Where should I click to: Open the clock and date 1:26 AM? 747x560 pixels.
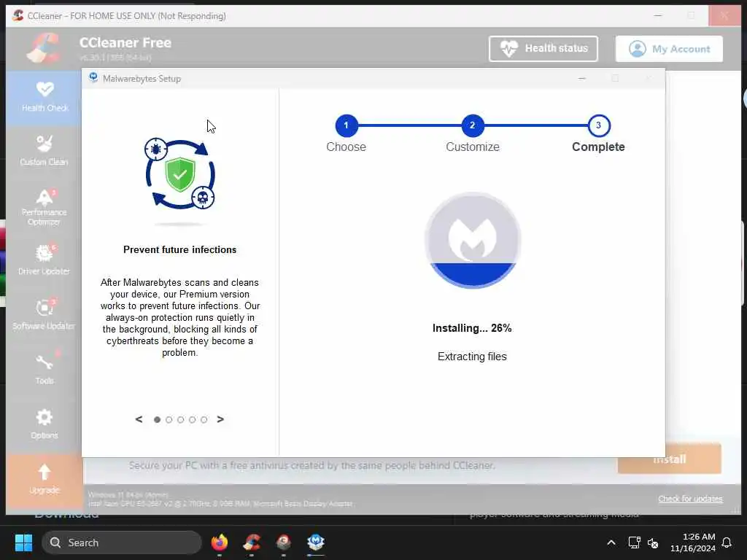(x=693, y=542)
